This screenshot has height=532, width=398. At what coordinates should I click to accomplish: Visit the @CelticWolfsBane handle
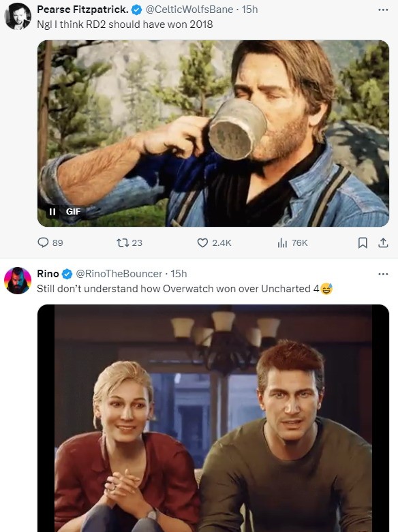[x=189, y=10]
